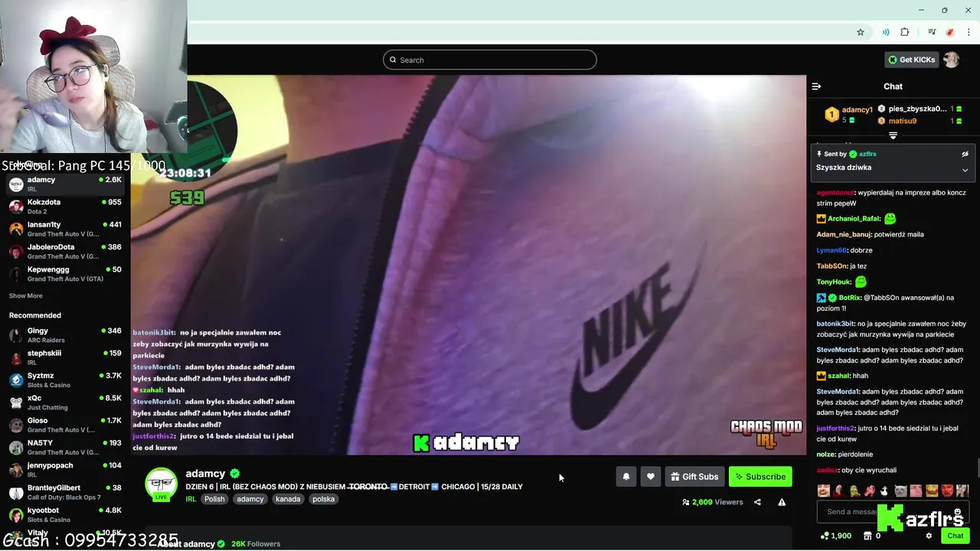
Task: Send message with the green Chat button
Action: coord(955,536)
